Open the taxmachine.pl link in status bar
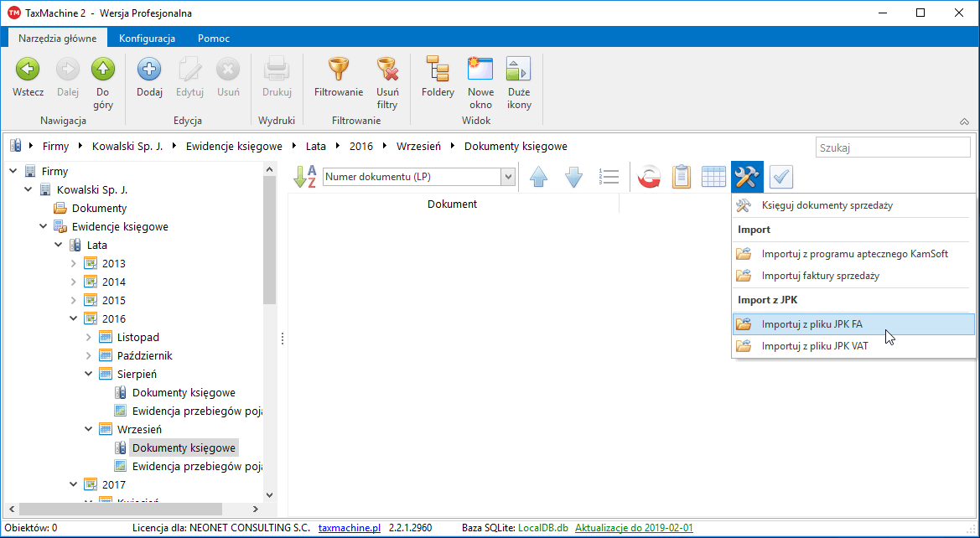980x538 pixels. (350, 528)
